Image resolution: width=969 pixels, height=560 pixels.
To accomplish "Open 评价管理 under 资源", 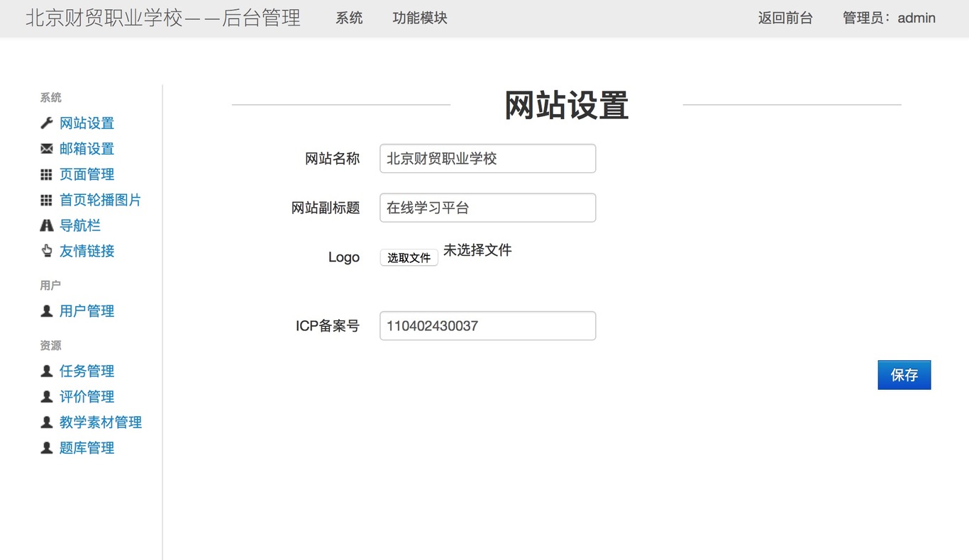I will point(87,397).
